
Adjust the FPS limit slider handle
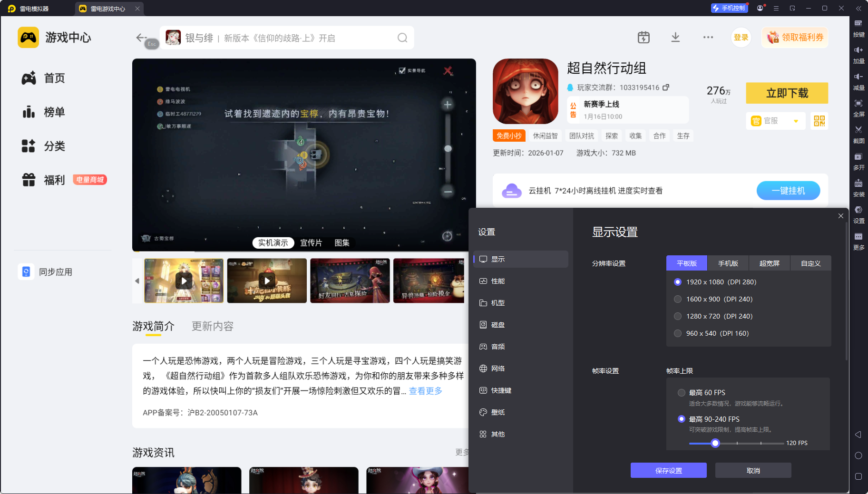715,443
